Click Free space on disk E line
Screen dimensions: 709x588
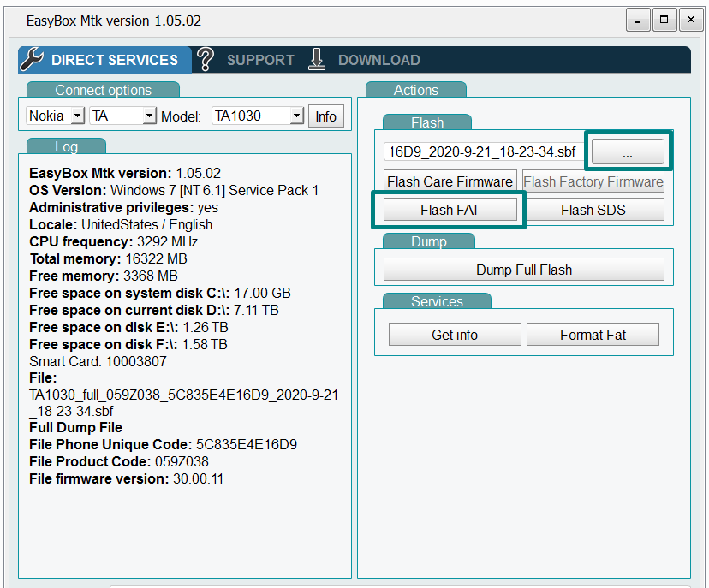point(128,327)
